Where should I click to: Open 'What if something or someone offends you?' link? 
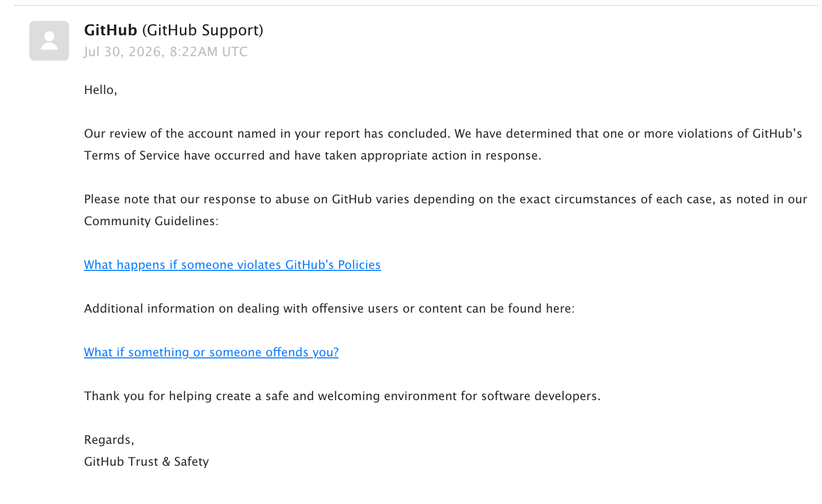point(211,352)
